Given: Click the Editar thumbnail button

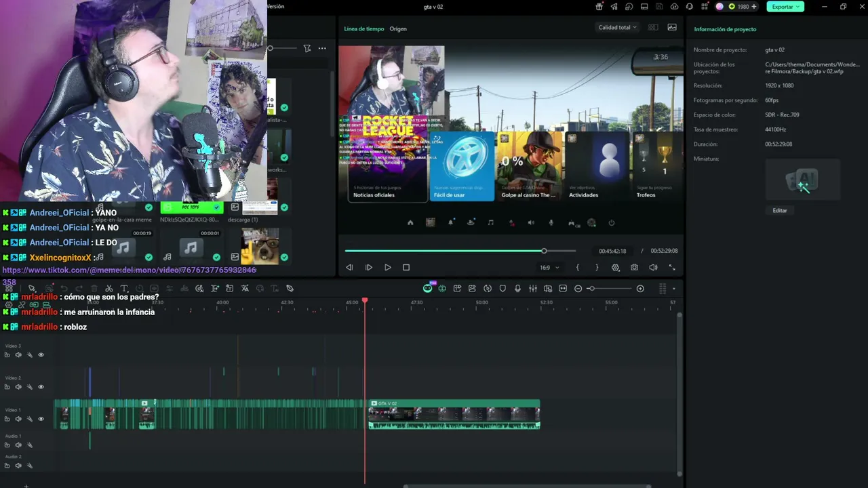Looking at the screenshot, I should point(780,211).
